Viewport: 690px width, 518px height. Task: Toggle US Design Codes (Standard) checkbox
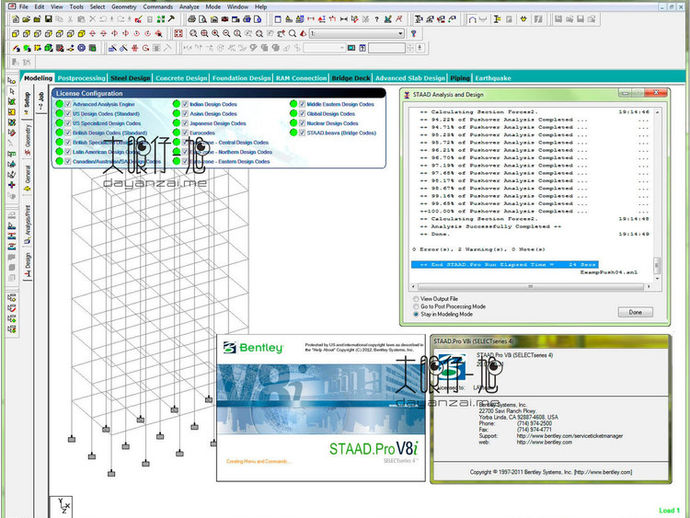(68, 114)
